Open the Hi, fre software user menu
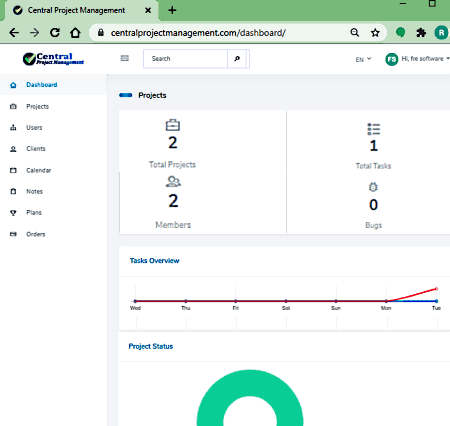This screenshot has height=426, width=450. (425, 59)
